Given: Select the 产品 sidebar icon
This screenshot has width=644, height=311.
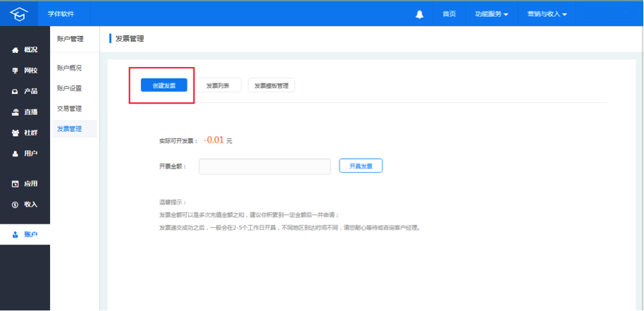Looking at the screenshot, I should click(16, 92).
